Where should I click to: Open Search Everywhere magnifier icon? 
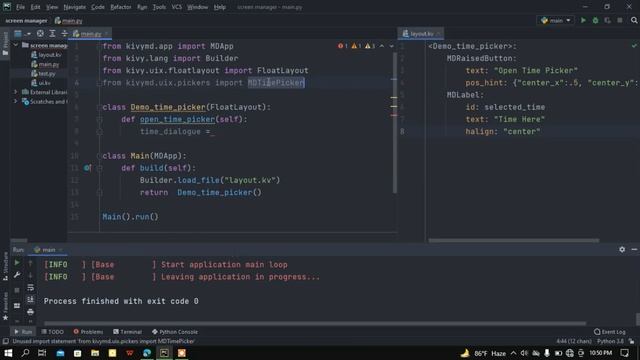tap(634, 20)
